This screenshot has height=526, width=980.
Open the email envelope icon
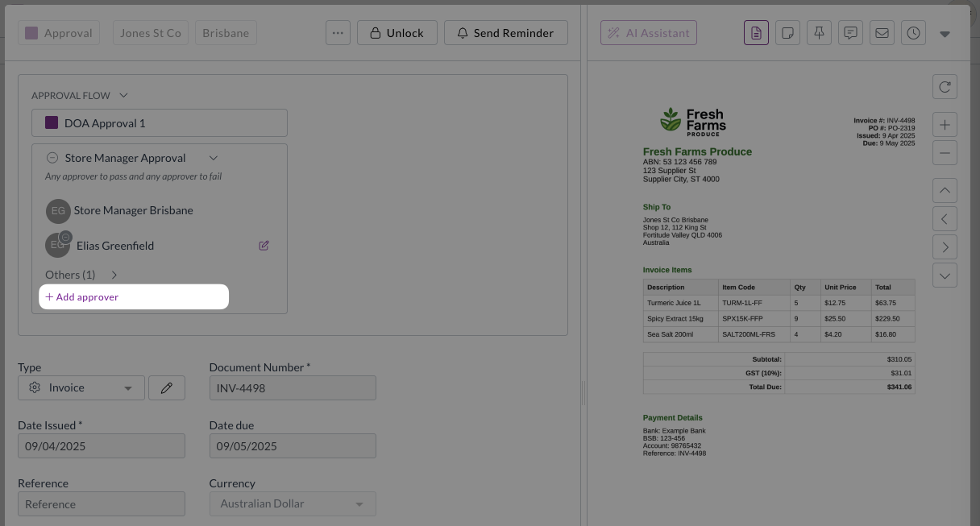[882, 33]
